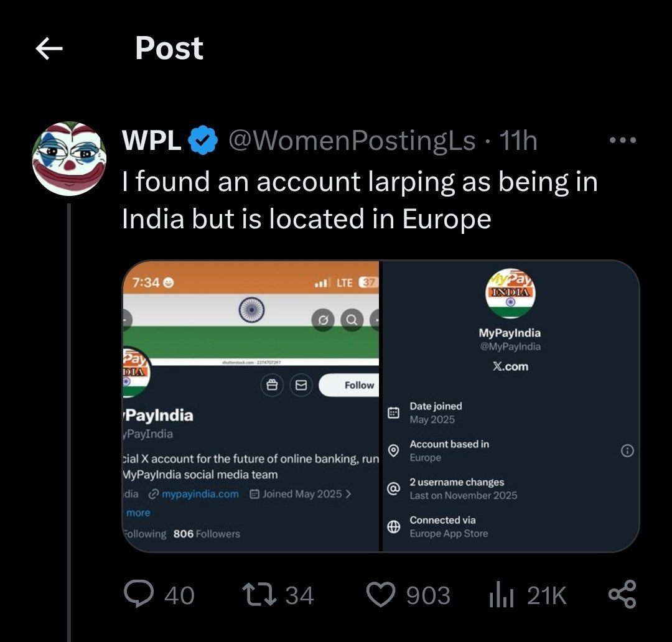Show more bio text via the more link
Image resolution: width=672 pixels, height=642 pixels.
[x=137, y=512]
